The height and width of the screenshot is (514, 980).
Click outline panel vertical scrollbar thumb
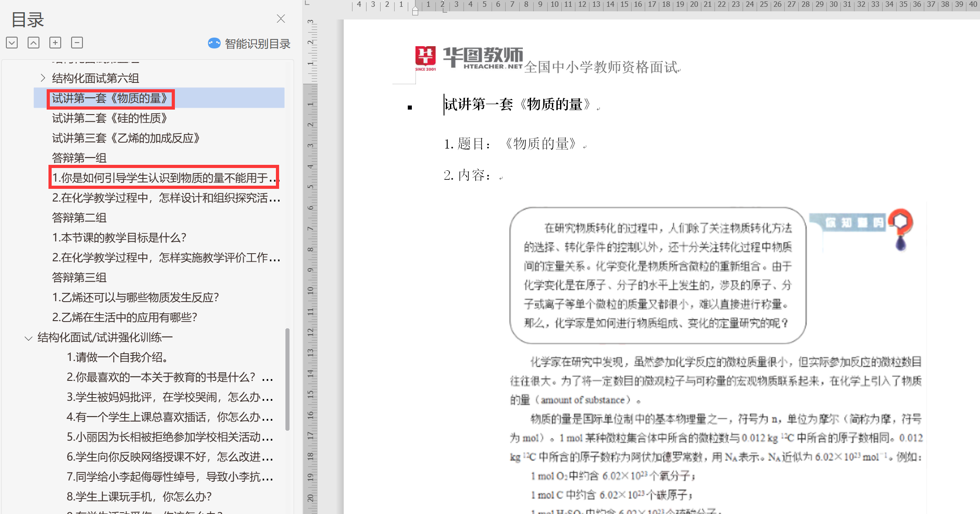(287, 379)
